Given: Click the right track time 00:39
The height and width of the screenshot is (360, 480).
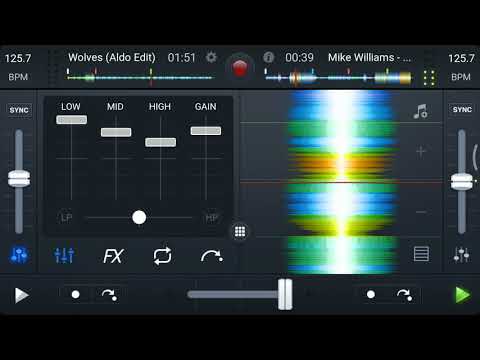Looking at the screenshot, I should point(299,58).
